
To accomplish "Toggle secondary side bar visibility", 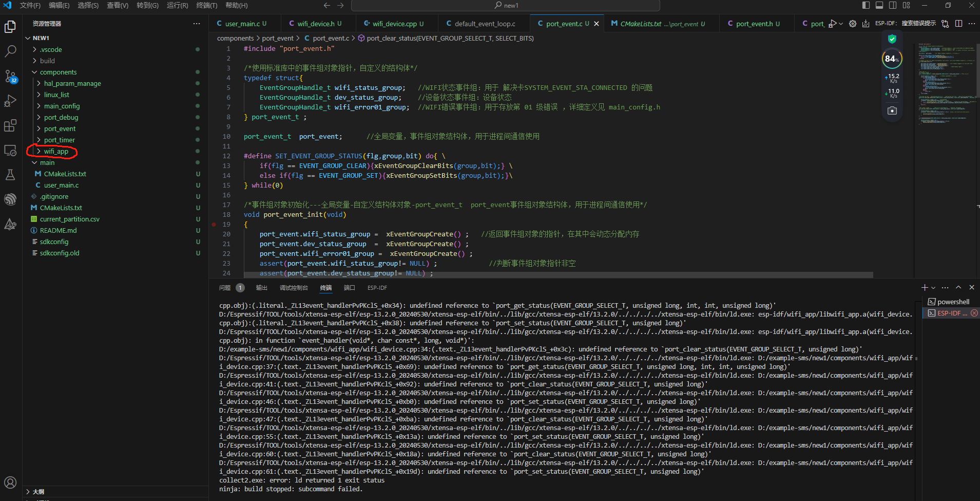I will (893, 5).
